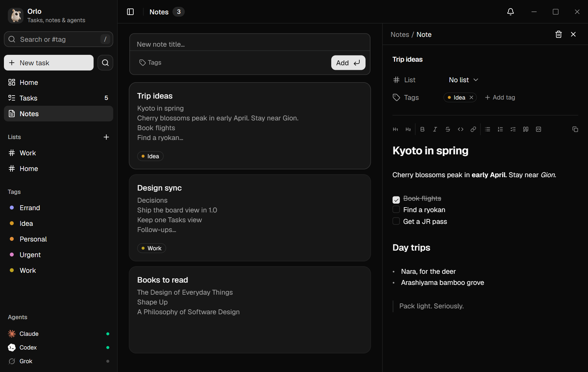The width and height of the screenshot is (588, 372).
Task: Click the New task button
Action: coord(49,63)
